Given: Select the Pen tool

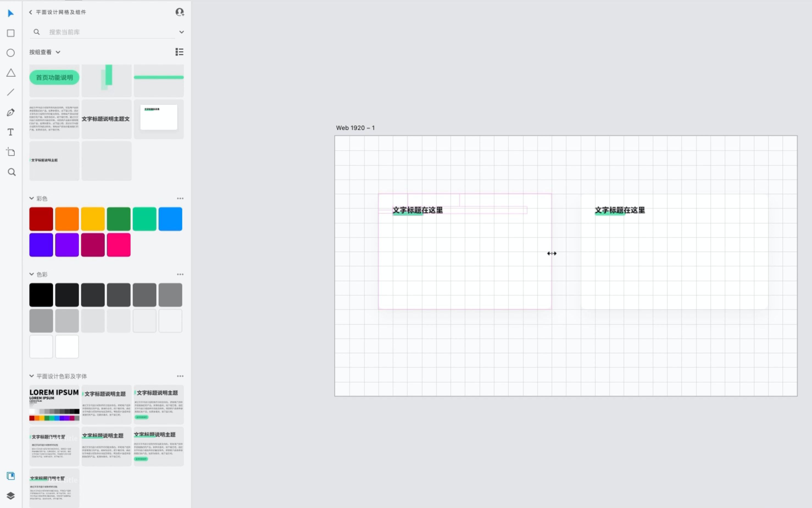Looking at the screenshot, I should click(x=11, y=112).
